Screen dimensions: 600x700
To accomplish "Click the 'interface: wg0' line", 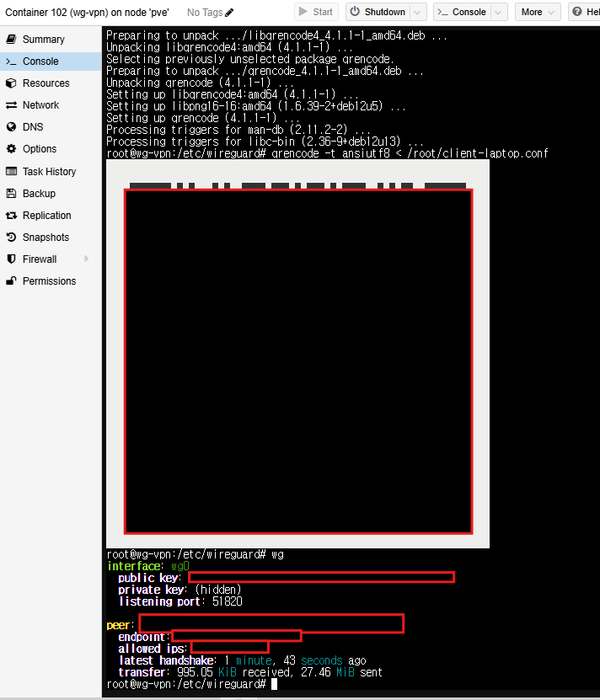I will (x=147, y=566).
